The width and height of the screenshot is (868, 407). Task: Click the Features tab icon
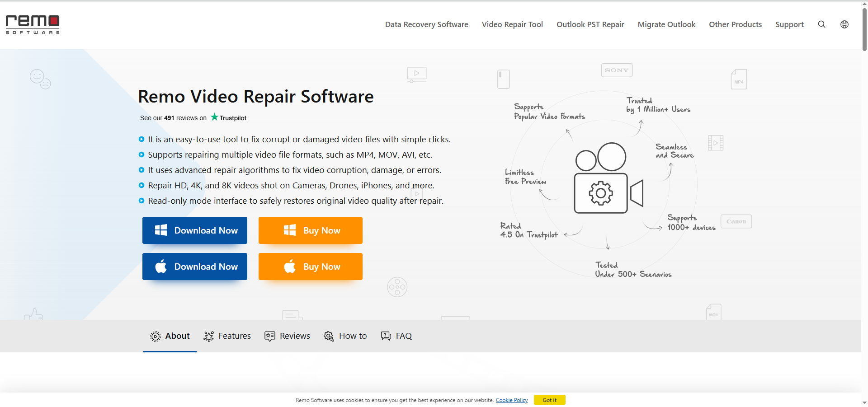(208, 336)
